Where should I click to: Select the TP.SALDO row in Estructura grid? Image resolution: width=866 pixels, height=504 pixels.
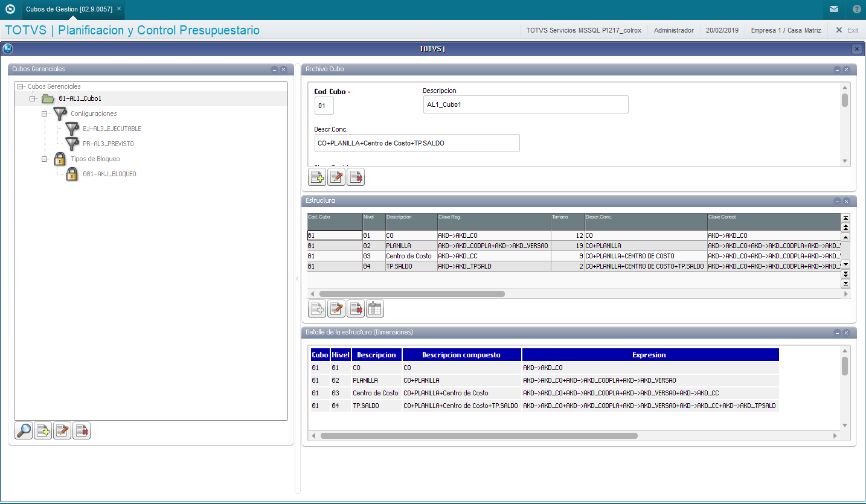(574, 266)
